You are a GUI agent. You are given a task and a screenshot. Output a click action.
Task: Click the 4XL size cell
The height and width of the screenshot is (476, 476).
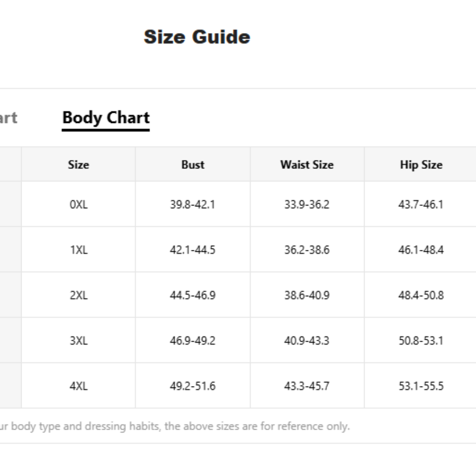click(78, 386)
